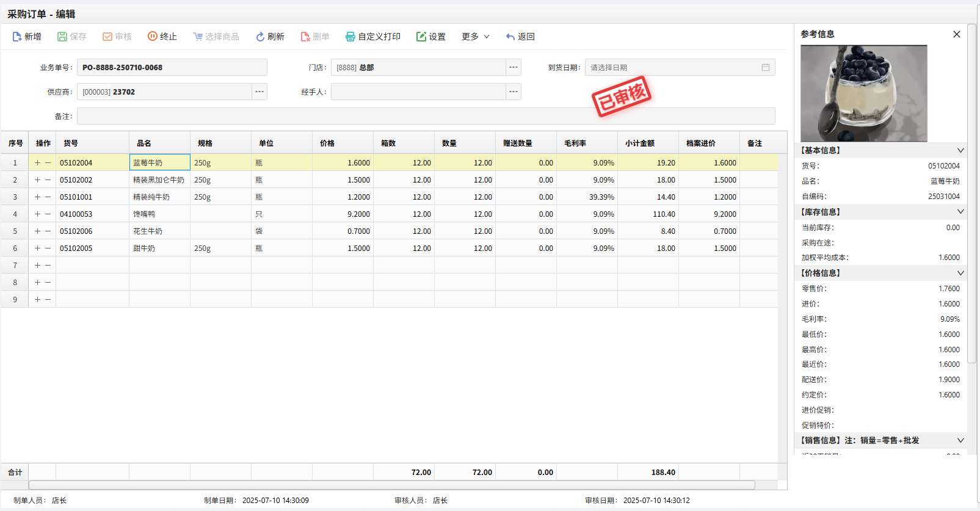
Task: Select the 蓝莓牛奶 cell in the table
Action: tap(160, 163)
